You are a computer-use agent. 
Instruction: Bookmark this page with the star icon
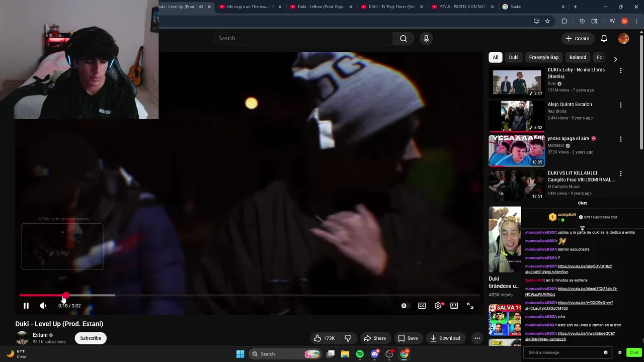click(x=547, y=21)
